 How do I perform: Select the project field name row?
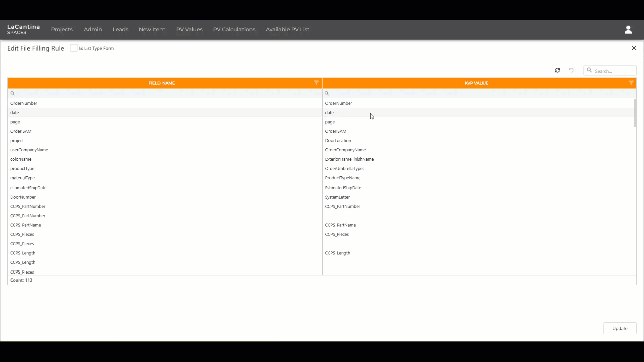[165, 141]
